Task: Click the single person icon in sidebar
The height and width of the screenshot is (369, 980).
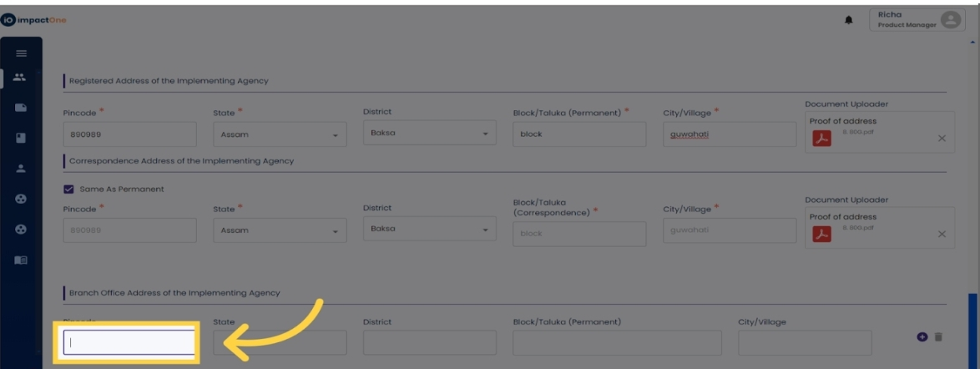Action: tap(21, 168)
